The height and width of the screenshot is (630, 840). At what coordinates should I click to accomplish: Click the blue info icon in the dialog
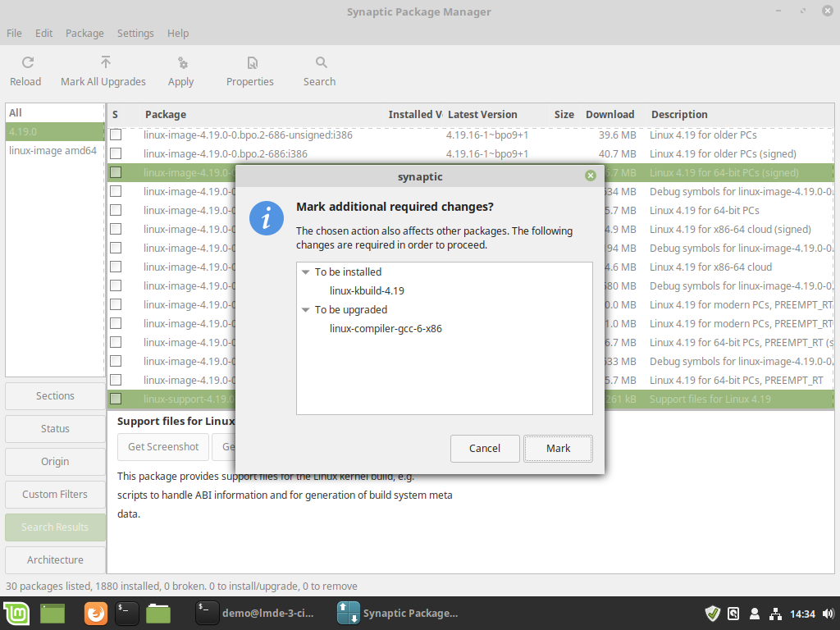[267, 218]
